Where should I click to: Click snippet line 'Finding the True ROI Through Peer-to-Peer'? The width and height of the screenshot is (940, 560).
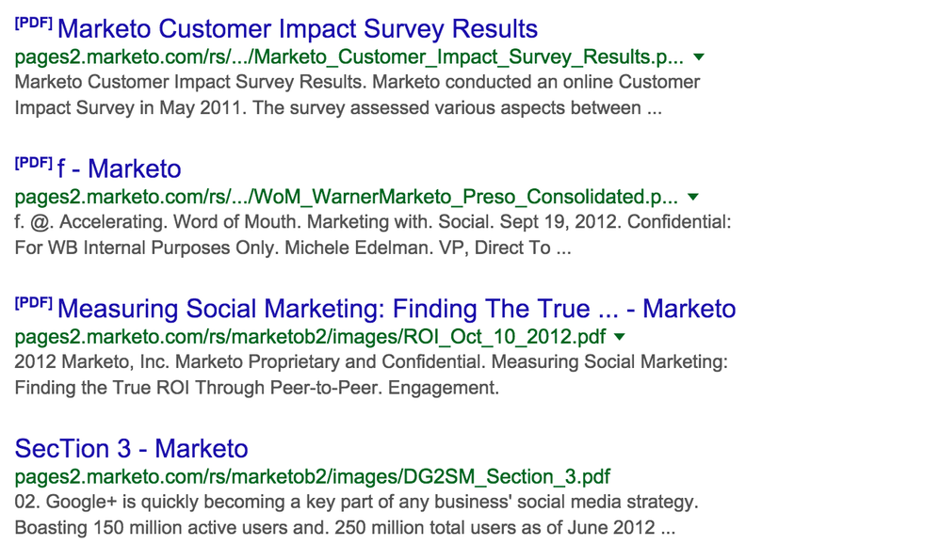click(x=256, y=388)
